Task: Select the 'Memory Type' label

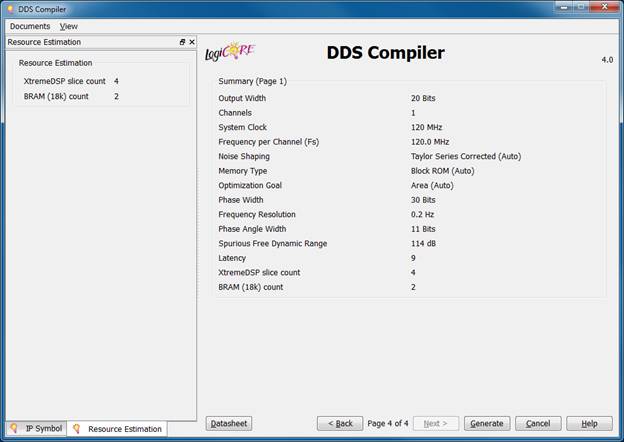Action: (243, 171)
